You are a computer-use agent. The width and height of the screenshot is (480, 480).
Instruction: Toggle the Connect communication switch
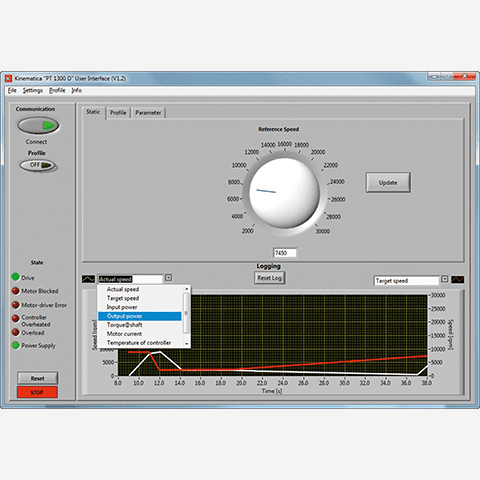click(38, 126)
